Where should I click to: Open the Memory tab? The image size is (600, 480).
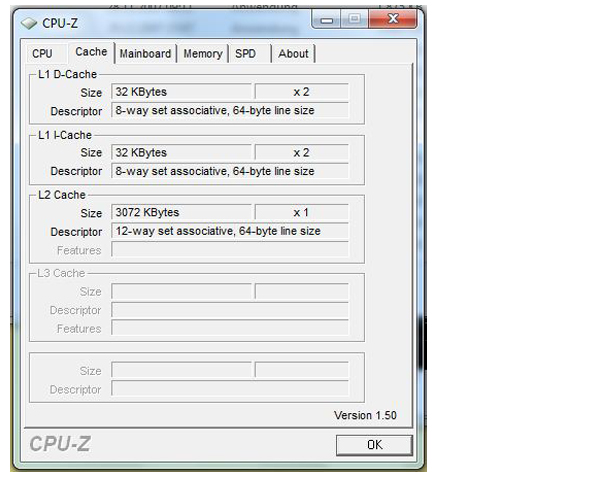[203, 54]
